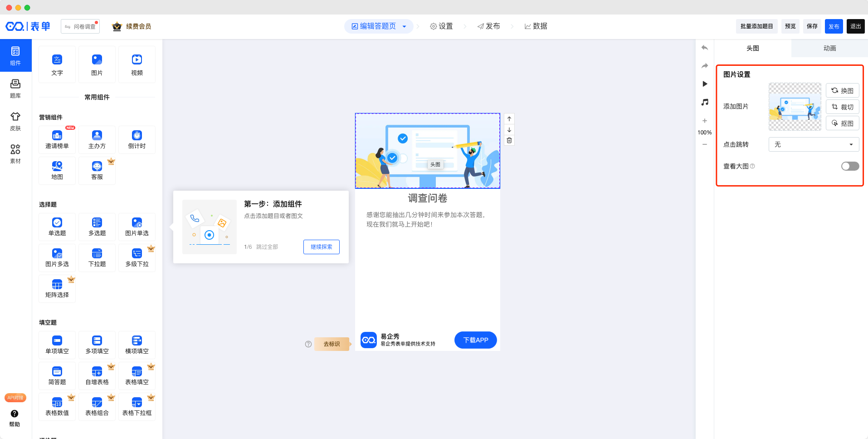Click the 续费会员 membership link
Viewport: 868px width, 439px height.
132,26
